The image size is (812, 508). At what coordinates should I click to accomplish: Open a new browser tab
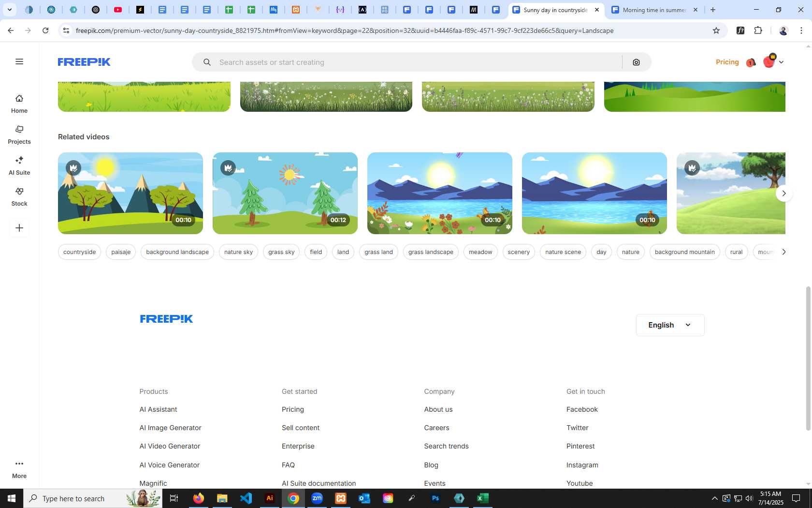(x=713, y=10)
